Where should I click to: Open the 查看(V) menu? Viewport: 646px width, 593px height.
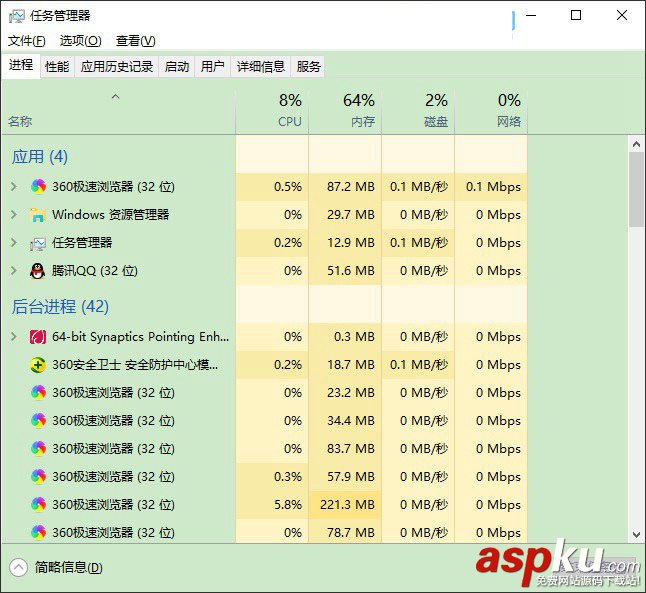(136, 41)
